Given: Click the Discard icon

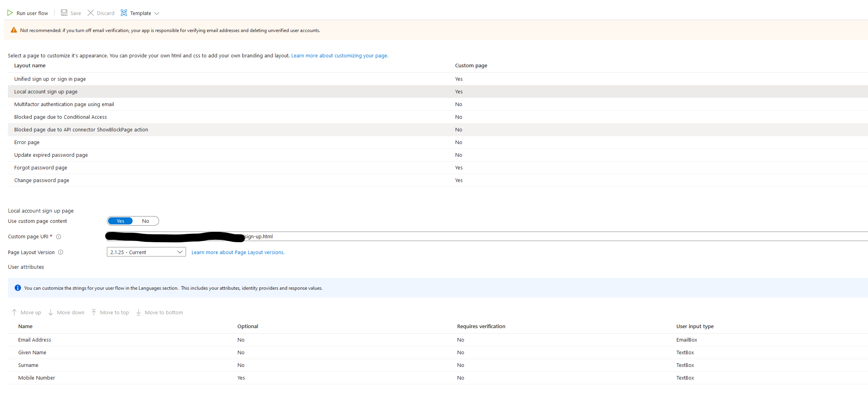Looking at the screenshot, I should tap(91, 13).
